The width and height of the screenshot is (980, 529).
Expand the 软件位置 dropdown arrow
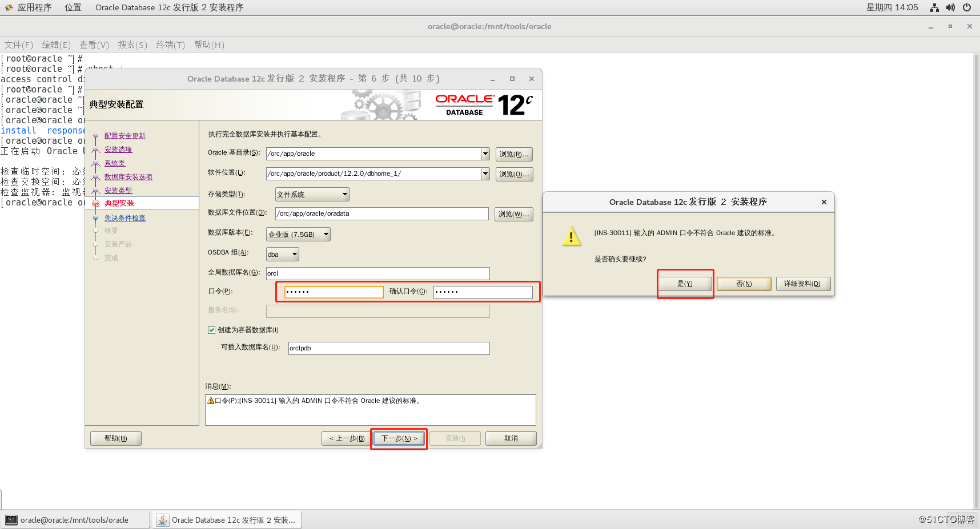coord(485,173)
